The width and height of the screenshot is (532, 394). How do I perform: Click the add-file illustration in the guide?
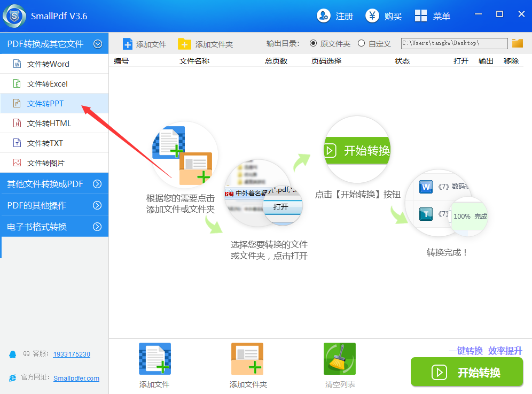pos(184,155)
